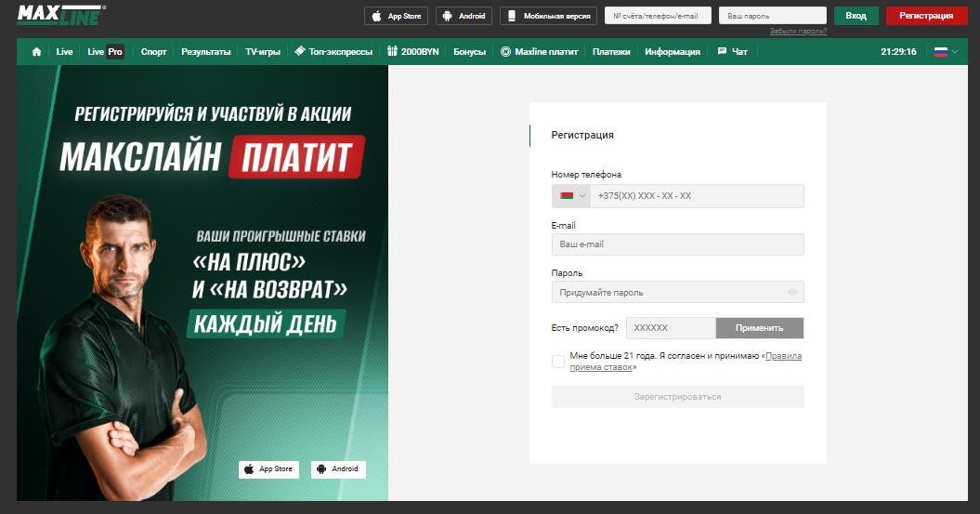Open Платежи menu item
This screenshot has height=514, width=980.
611,52
